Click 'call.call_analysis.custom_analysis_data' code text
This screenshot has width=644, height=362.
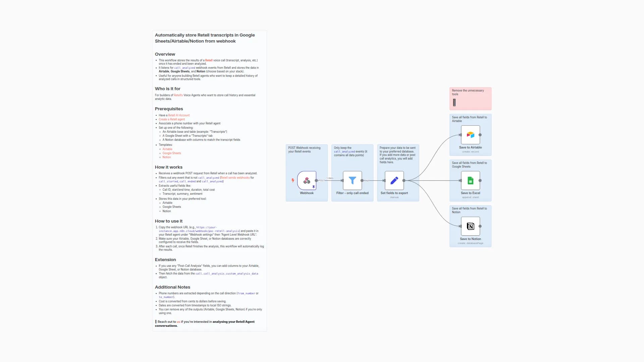click(x=227, y=274)
